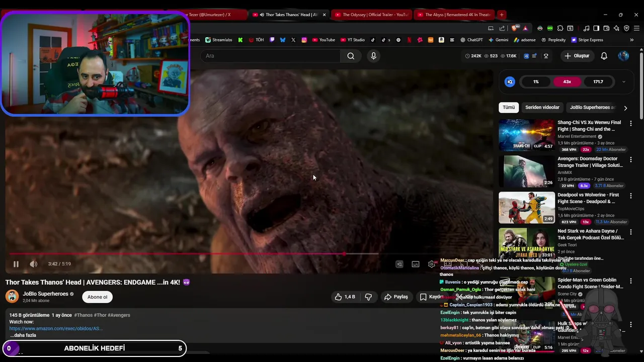644x362 pixels.
Task: Open video settings gear
Action: [x=432, y=264]
